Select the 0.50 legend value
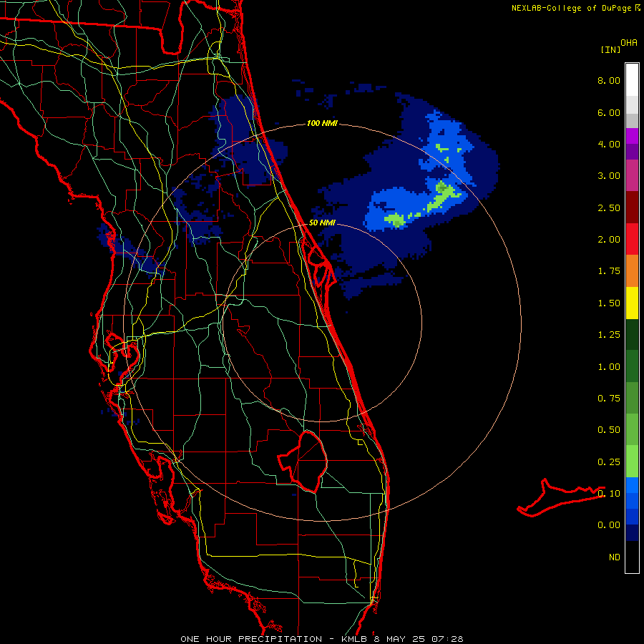644x644 pixels. (x=609, y=430)
